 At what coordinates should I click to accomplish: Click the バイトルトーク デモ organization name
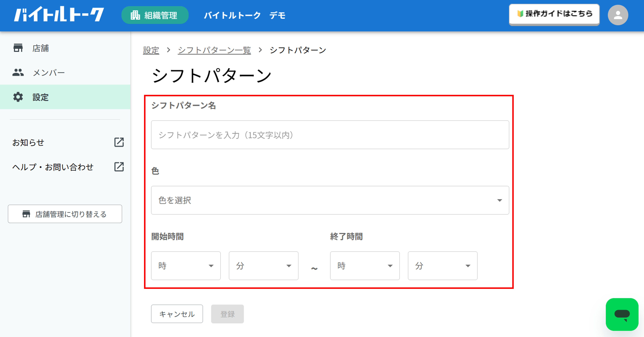click(244, 15)
